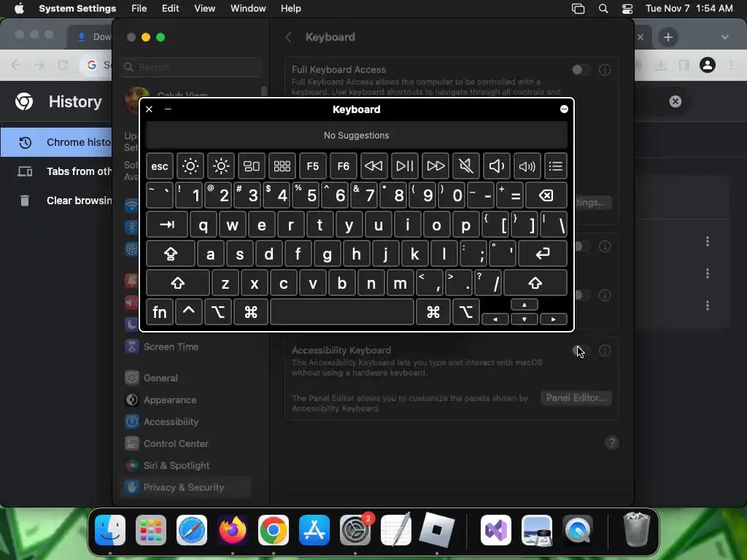The width and height of the screenshot is (747, 560).
Task: Click the volume down key
Action: pyautogui.click(x=496, y=166)
